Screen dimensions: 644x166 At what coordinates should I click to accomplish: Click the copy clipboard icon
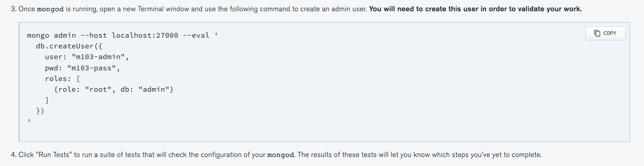(597, 33)
